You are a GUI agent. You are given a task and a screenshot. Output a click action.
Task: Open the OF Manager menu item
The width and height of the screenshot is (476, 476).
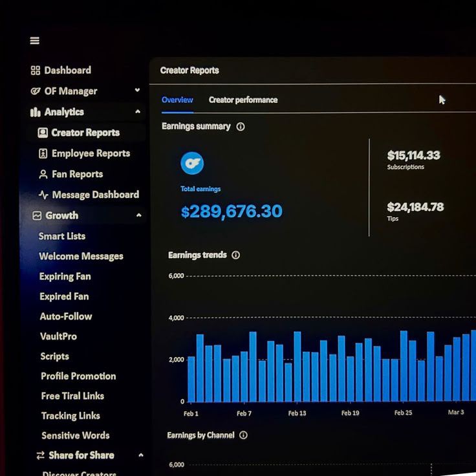coord(70,91)
